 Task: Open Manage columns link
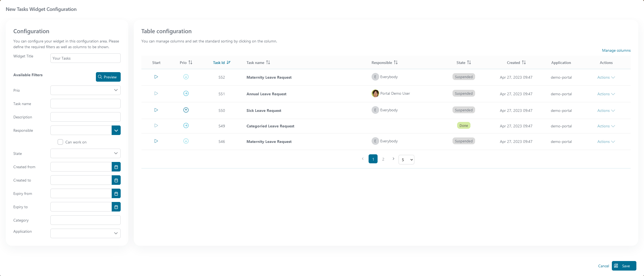[616, 50]
